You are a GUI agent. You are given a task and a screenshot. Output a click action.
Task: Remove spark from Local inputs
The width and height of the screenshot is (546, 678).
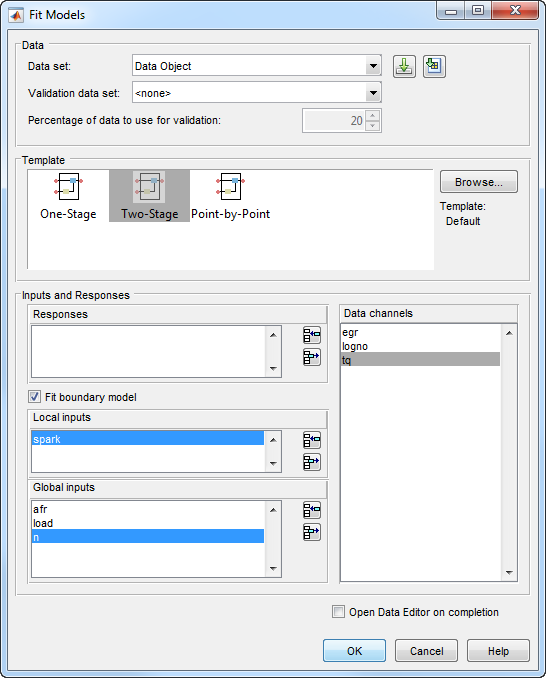coord(312,462)
